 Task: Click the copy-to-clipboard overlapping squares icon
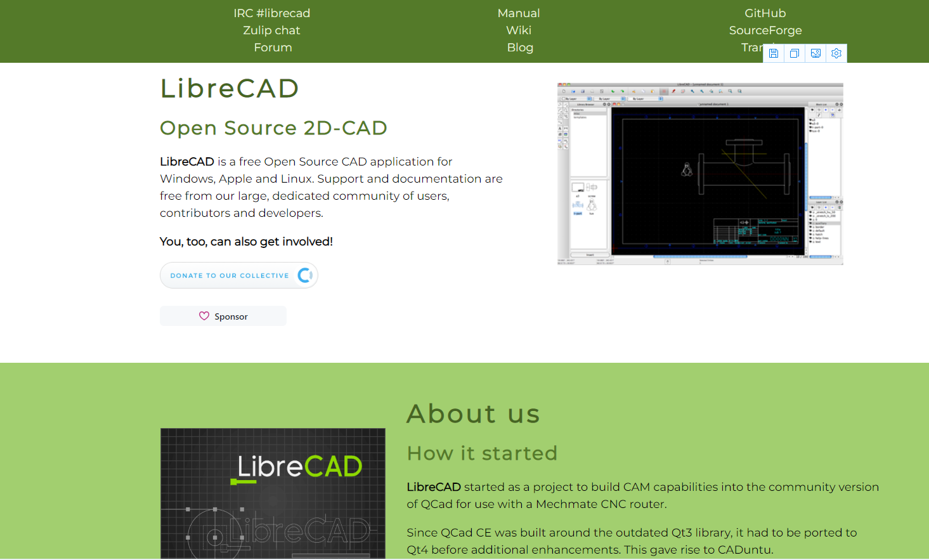[x=794, y=53]
